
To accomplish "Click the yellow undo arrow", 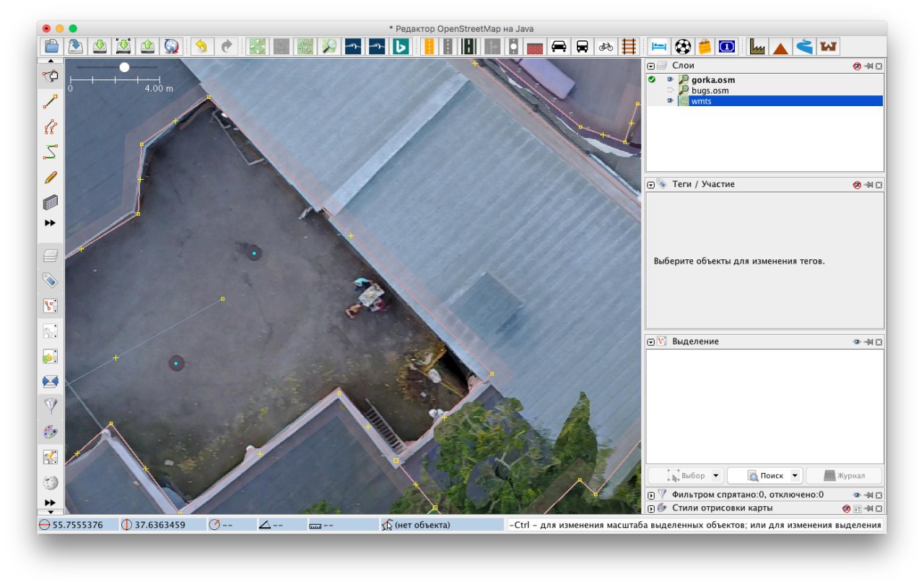I will coord(201,46).
